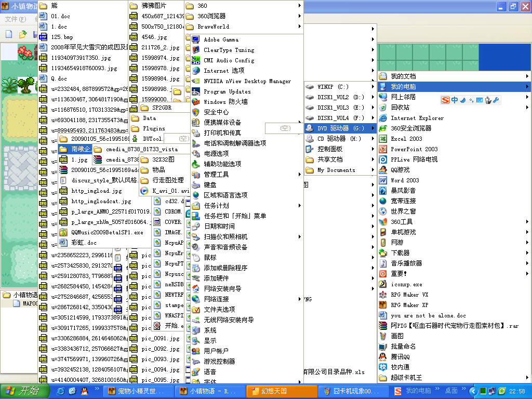
Task: Select DISK1_VOL2 (D:) menu entry
Action: (340, 97)
